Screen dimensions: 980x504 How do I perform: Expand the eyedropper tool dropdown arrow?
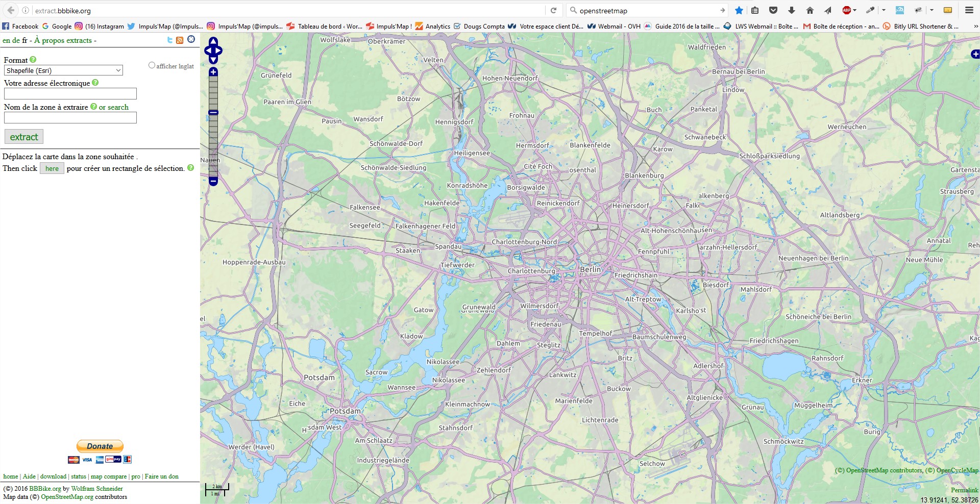pos(884,10)
